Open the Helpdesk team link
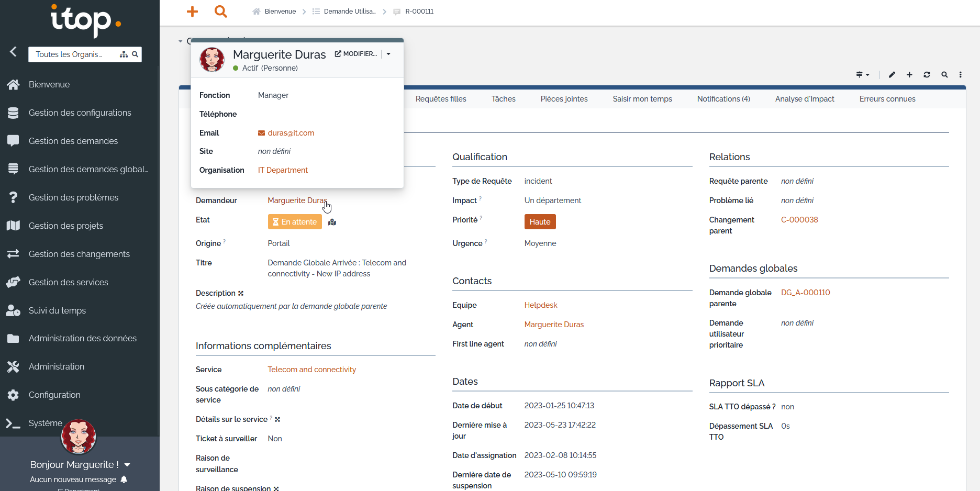The width and height of the screenshot is (980, 491). [540, 305]
